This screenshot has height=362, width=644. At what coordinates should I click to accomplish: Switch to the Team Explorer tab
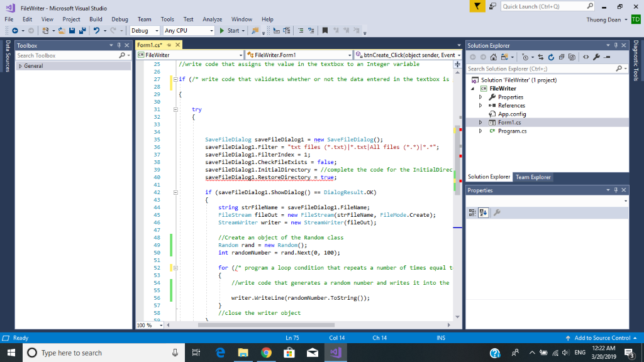[533, 177]
